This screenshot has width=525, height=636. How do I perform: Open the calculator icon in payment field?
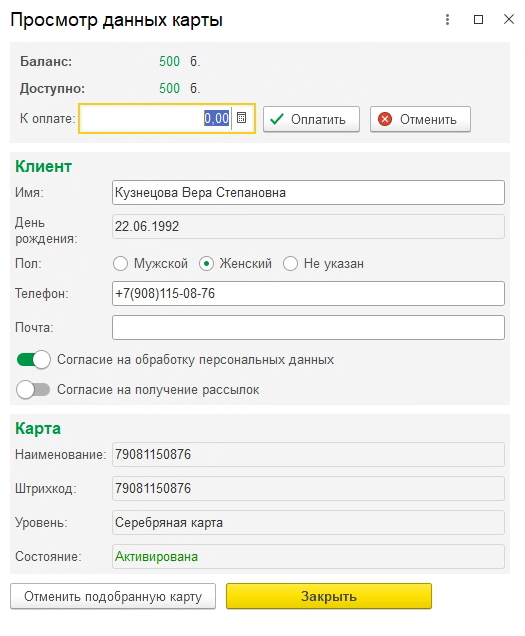pos(241,118)
